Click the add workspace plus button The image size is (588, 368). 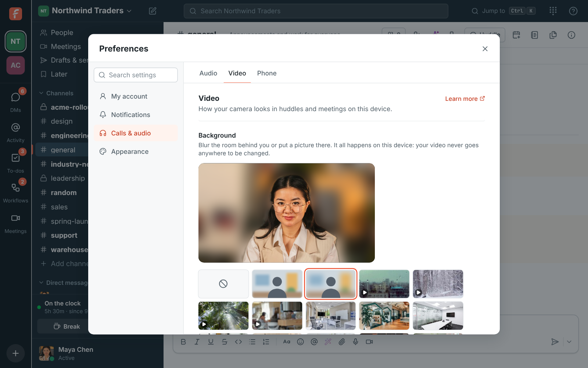pos(15,353)
